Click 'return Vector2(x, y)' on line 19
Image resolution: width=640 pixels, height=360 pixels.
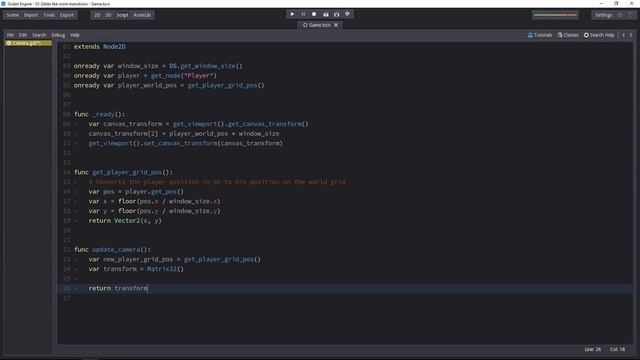click(x=125, y=220)
